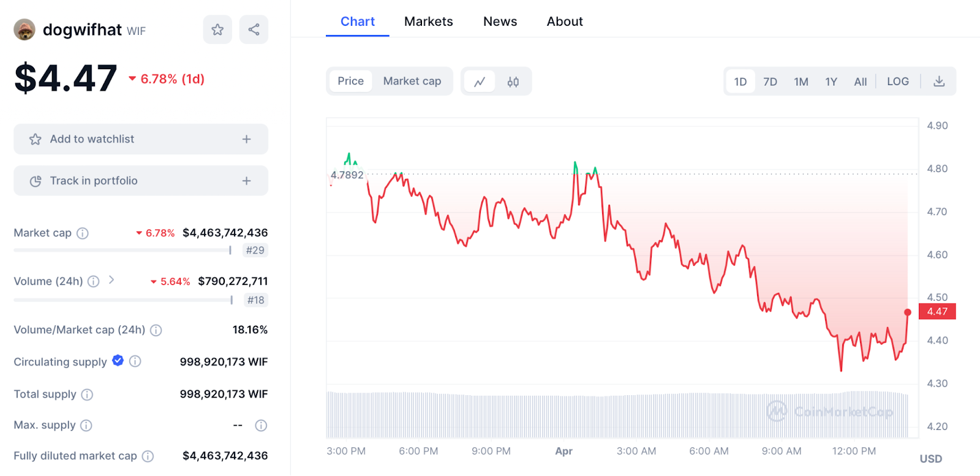Image resolution: width=980 pixels, height=476 pixels.
Task: Add dogwifhat to watchlist
Action: [141, 139]
